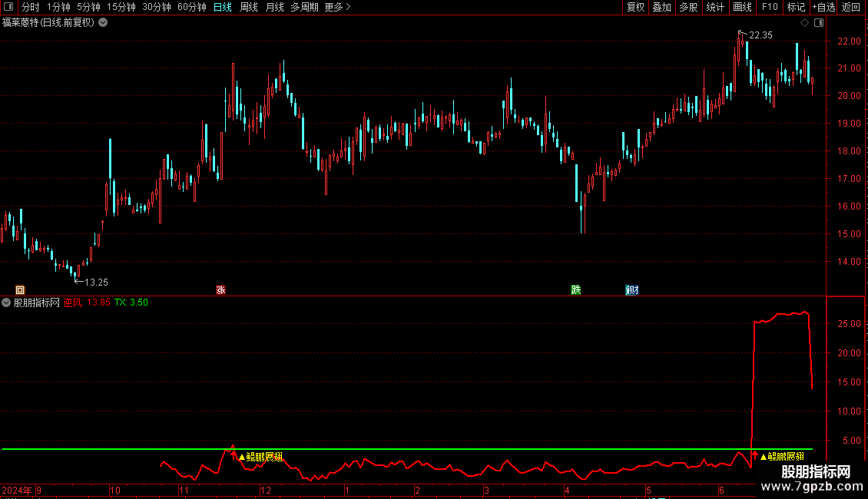Select the 日线 daily chart tab

(223, 7)
